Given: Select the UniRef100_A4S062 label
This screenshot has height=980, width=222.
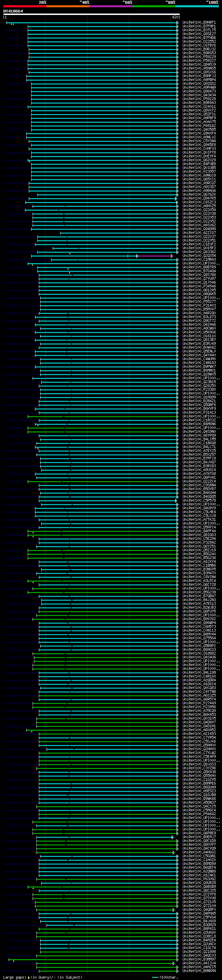Looking at the screenshot, I should coord(199,225).
